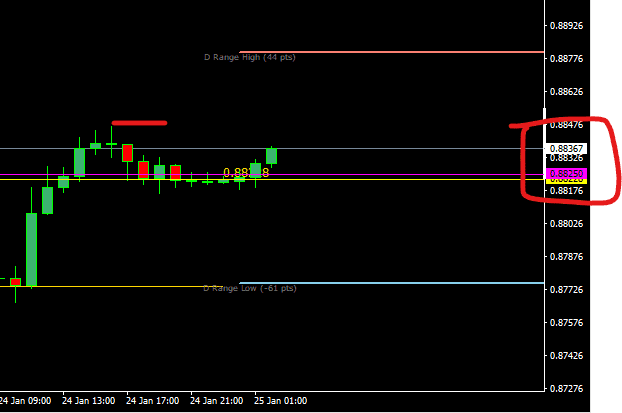Click the tallest green candle body

pyautogui.click(x=32, y=250)
